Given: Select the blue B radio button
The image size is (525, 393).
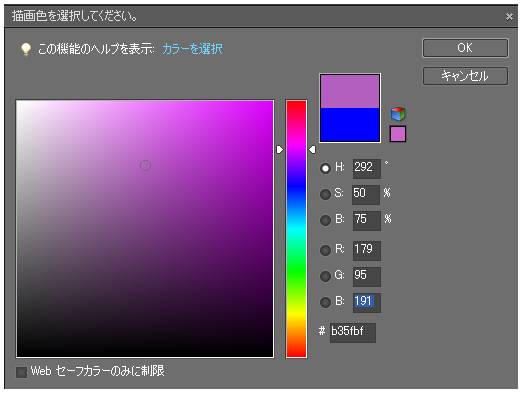Looking at the screenshot, I should point(325,302).
